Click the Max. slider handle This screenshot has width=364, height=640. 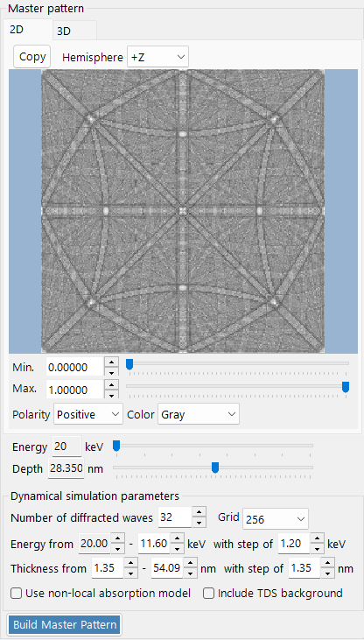(346, 386)
